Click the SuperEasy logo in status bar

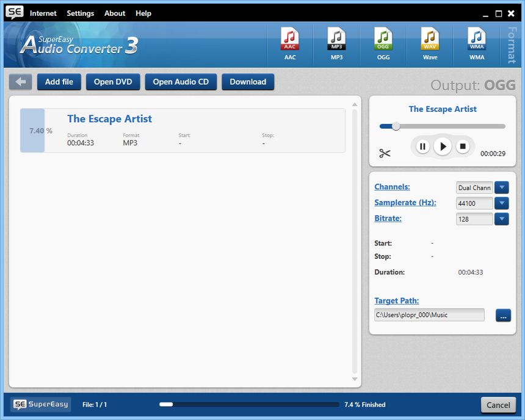41,404
